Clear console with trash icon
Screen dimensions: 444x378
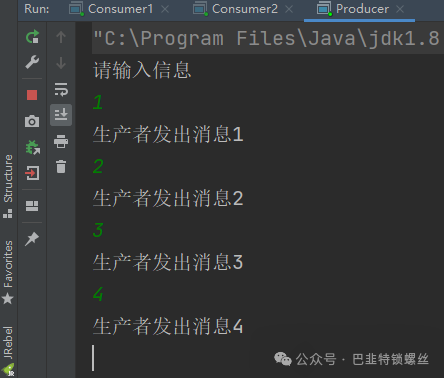61,167
